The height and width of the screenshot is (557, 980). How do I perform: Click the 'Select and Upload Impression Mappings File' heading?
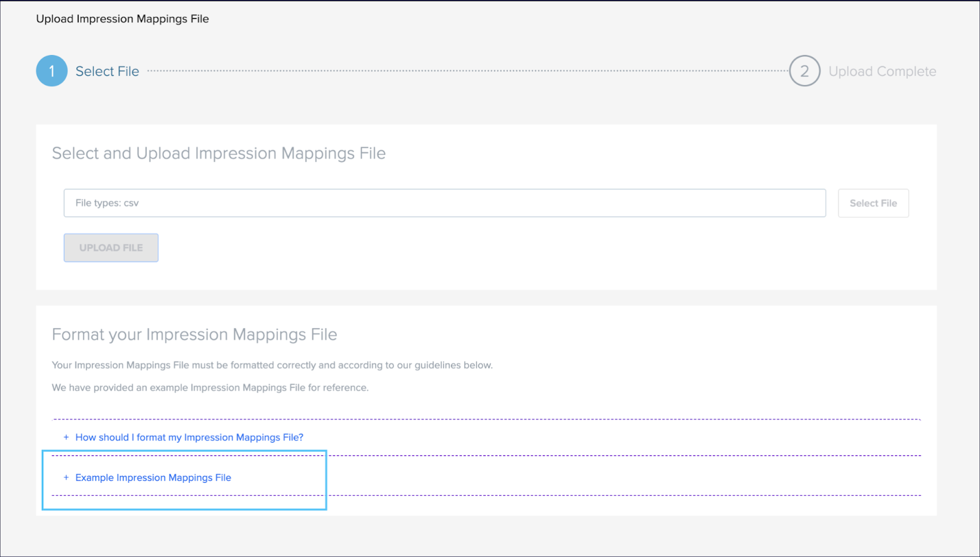pos(219,153)
